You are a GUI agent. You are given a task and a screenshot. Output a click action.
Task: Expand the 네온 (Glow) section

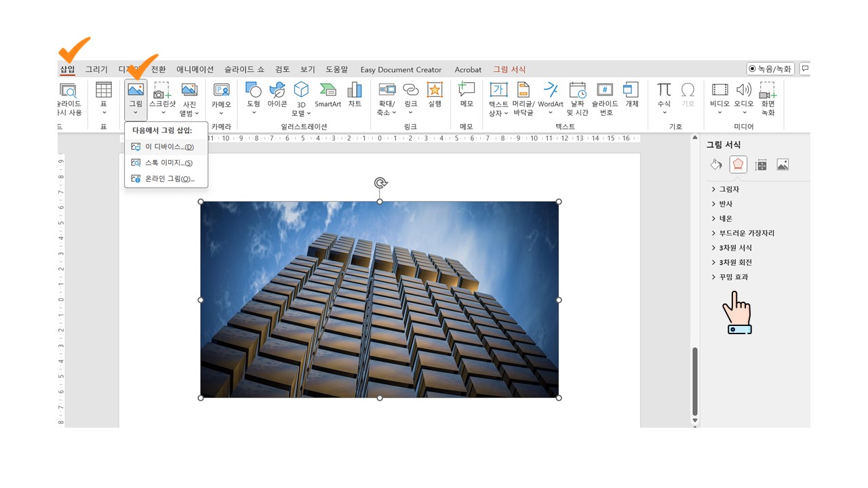coord(722,218)
